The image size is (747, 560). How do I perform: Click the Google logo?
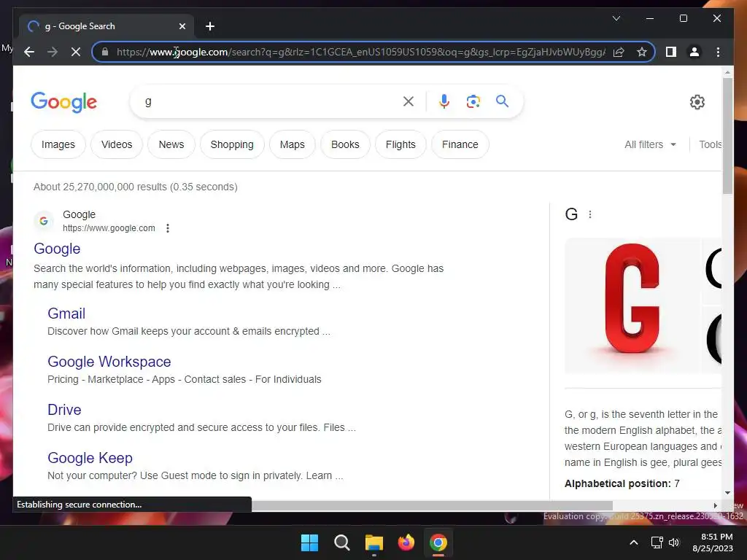tap(64, 102)
